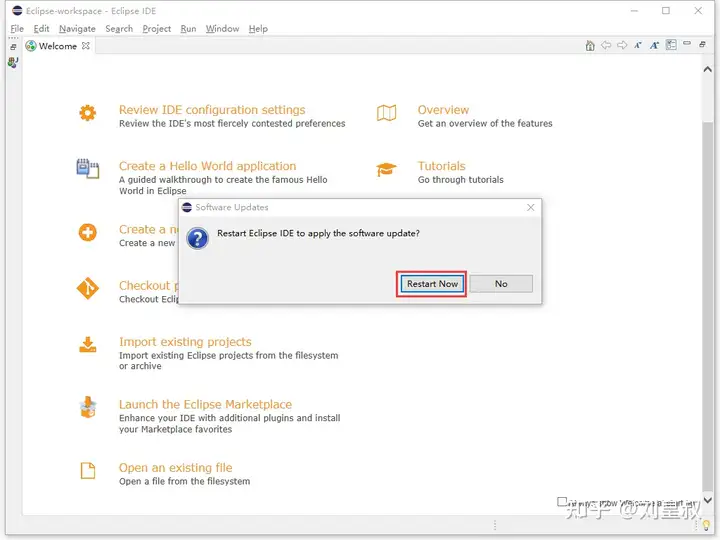Navigate back with the left arrow icon
Screen dimensions: 720x540
[606, 45]
